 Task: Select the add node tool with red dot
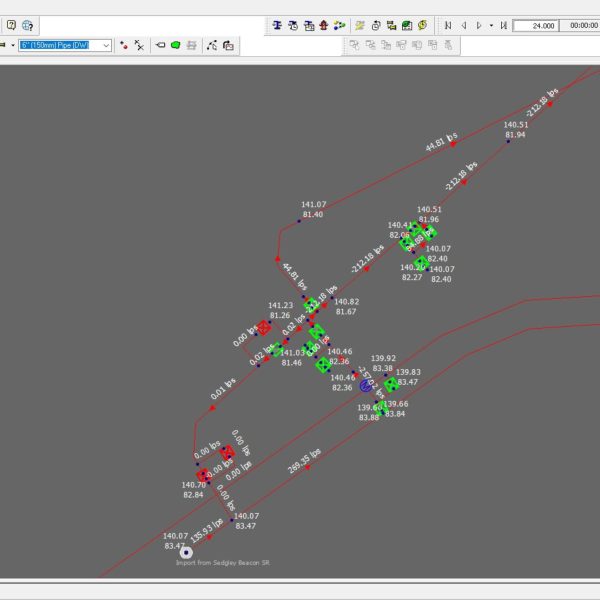pos(123,45)
